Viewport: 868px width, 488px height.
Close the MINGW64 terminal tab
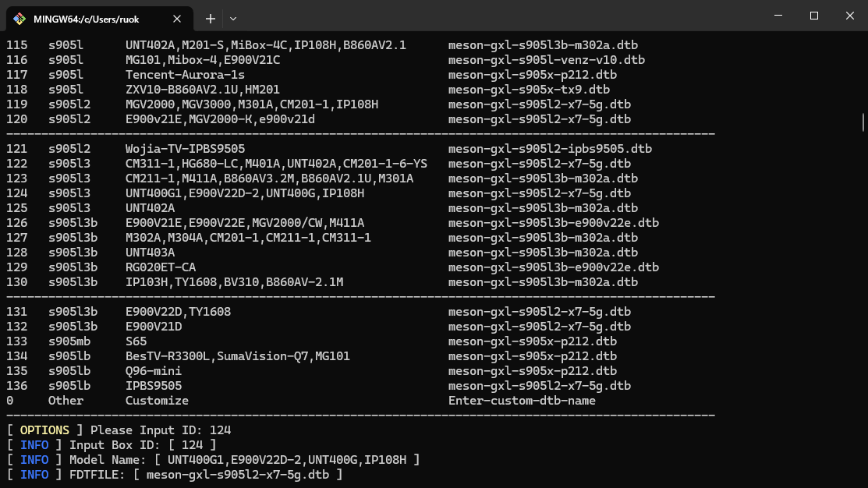(178, 18)
